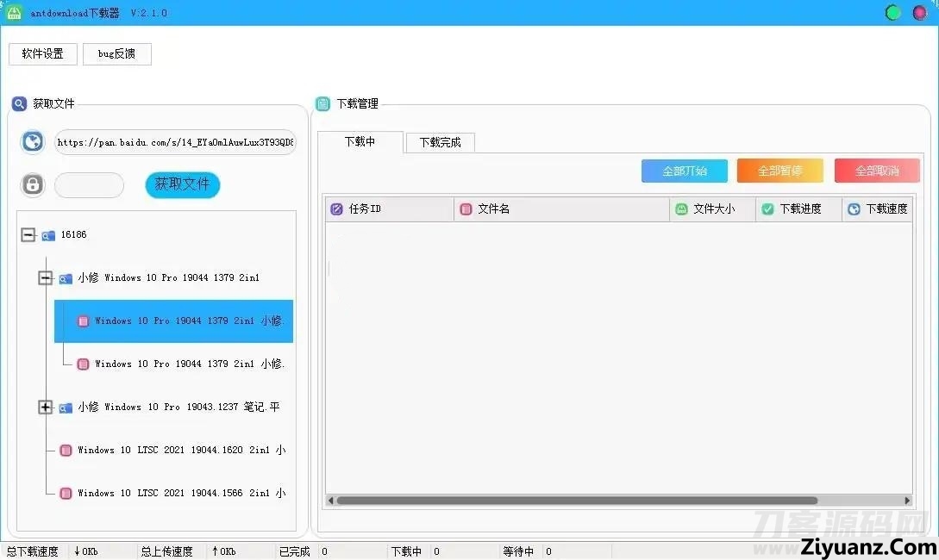Select the 下载中 tab
939x560 pixels.
tap(360, 142)
